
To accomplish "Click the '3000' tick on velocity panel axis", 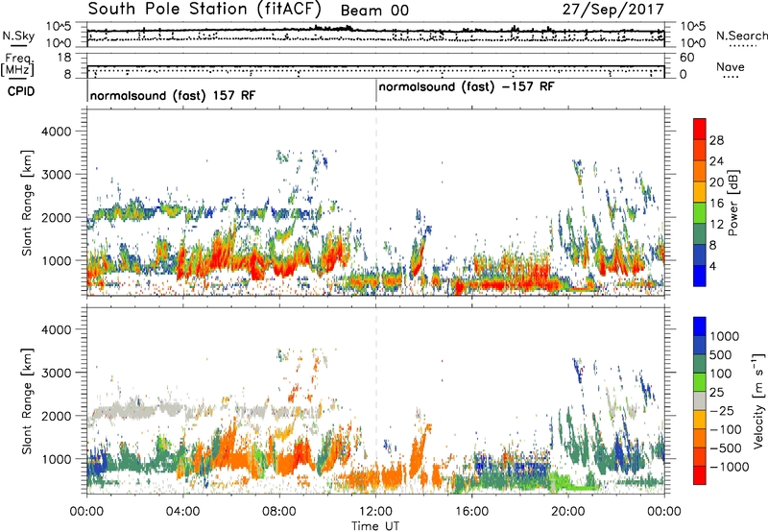I will pos(57,373).
